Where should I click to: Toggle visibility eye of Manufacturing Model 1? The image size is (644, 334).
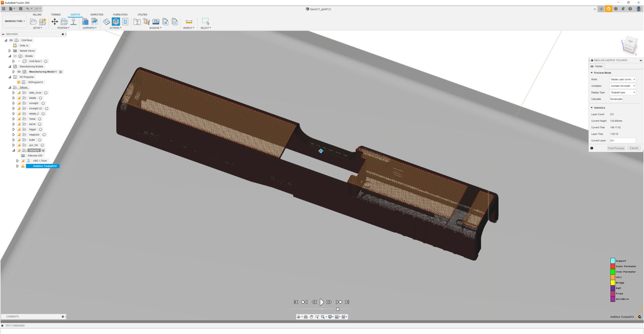pyautogui.click(x=19, y=72)
